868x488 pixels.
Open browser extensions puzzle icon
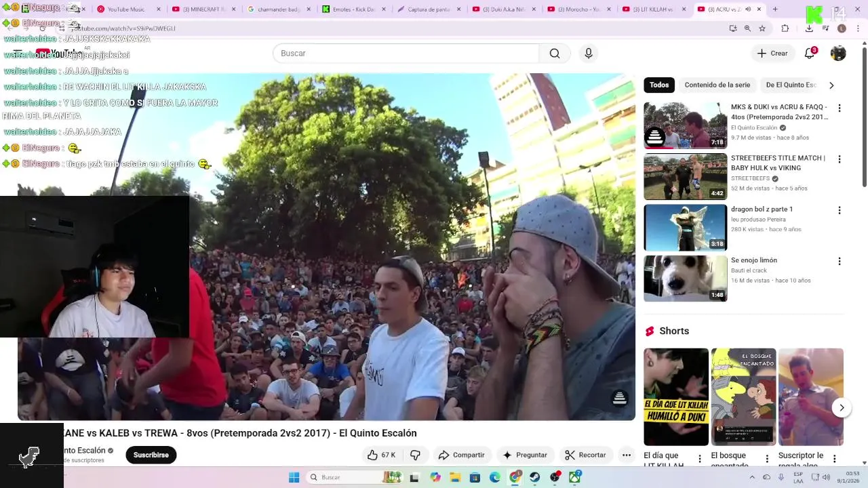[785, 28]
